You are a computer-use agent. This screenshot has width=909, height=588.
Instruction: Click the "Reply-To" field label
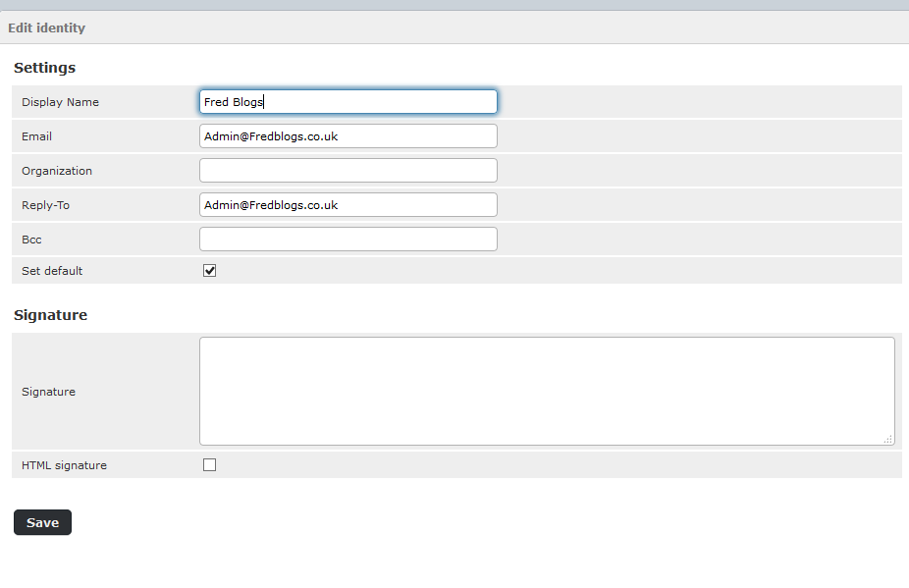45,205
